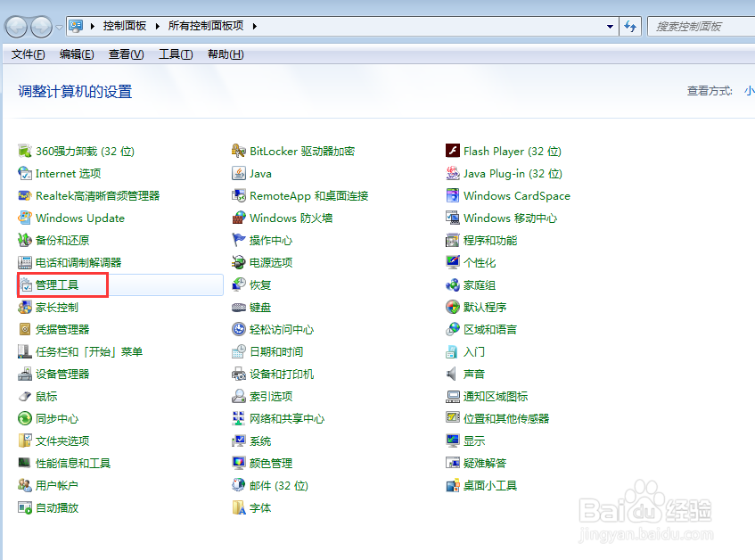Viewport: 755px width, 560px height.
Task: Click the 搜索控制面板 search field
Action: [x=701, y=27]
